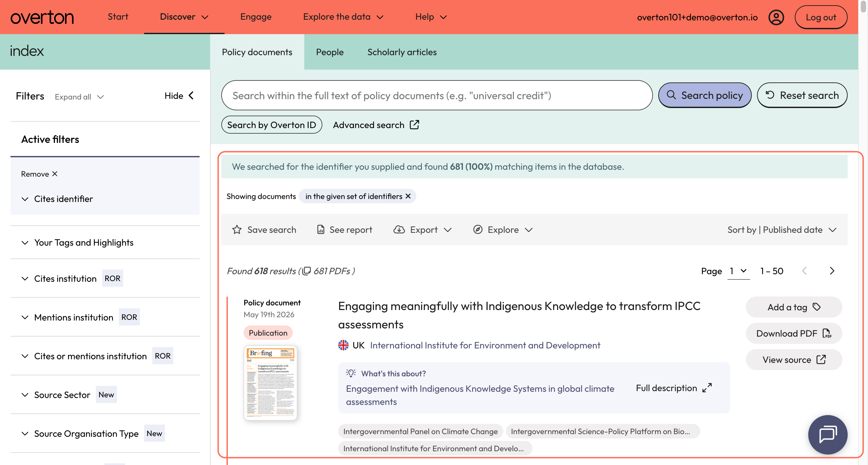Image resolution: width=868 pixels, height=465 pixels.
Task: Click previous results page arrow
Action: click(804, 271)
